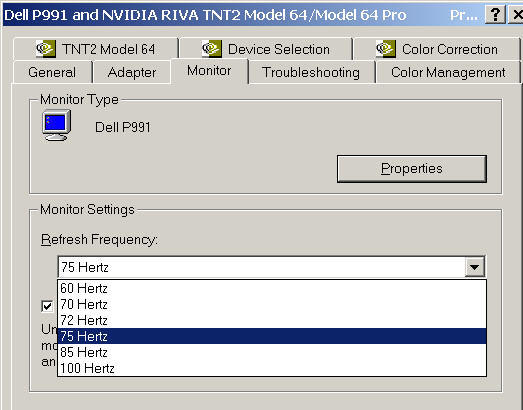Click the Refresh Frequency label

99,240
